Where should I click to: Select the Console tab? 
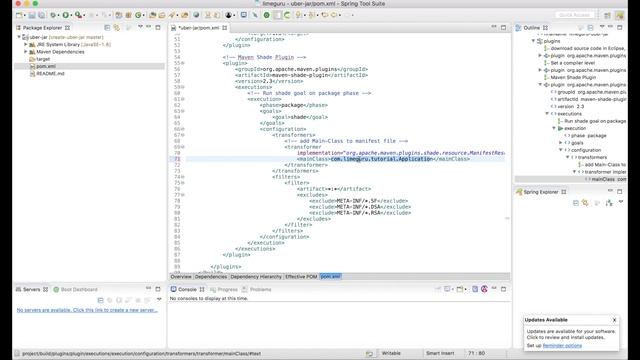pos(187,289)
